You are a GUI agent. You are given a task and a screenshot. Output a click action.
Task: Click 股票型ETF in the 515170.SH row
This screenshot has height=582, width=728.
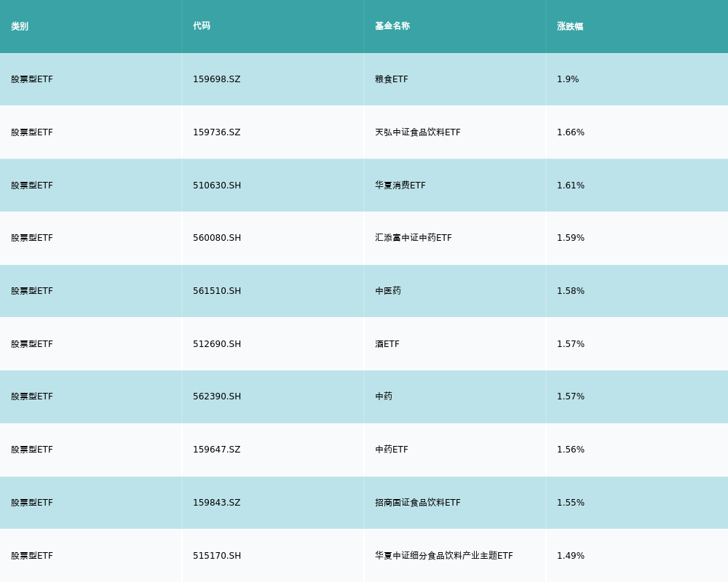32,556
